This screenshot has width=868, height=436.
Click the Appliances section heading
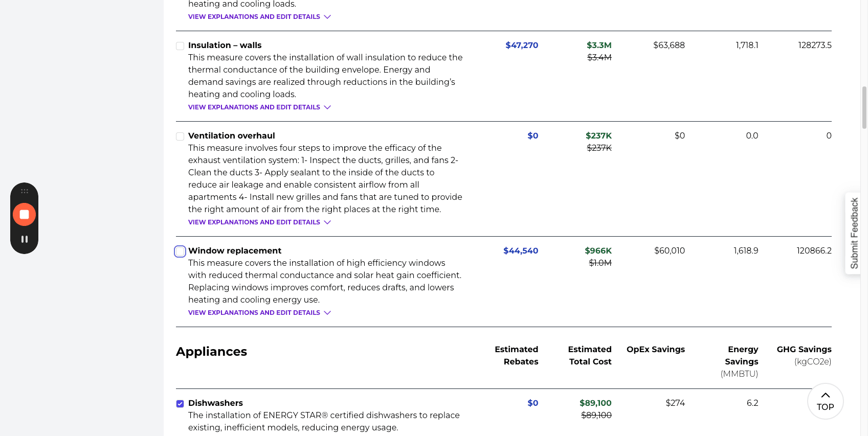pos(211,352)
